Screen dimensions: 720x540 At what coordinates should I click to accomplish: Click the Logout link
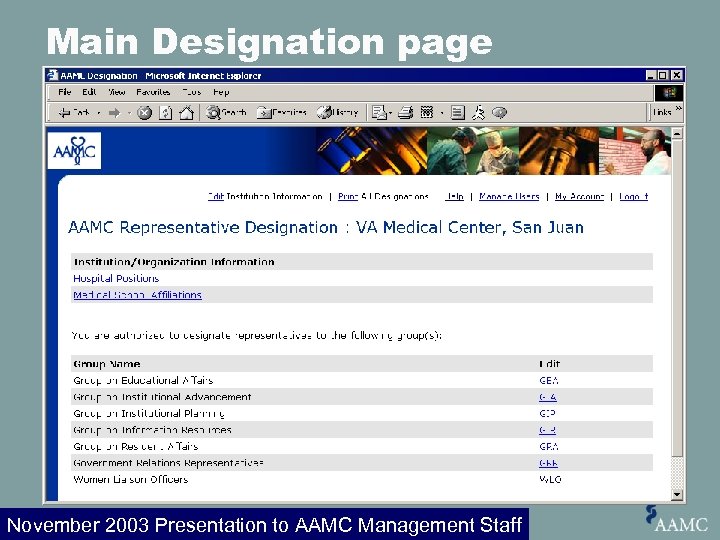pyautogui.click(x=633, y=197)
